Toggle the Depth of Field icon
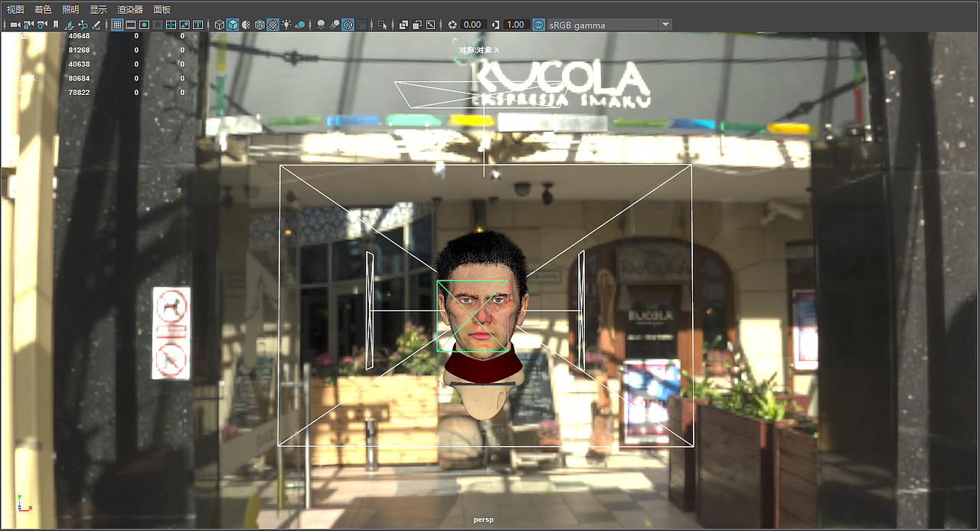The width and height of the screenshot is (980, 531). [x=361, y=25]
